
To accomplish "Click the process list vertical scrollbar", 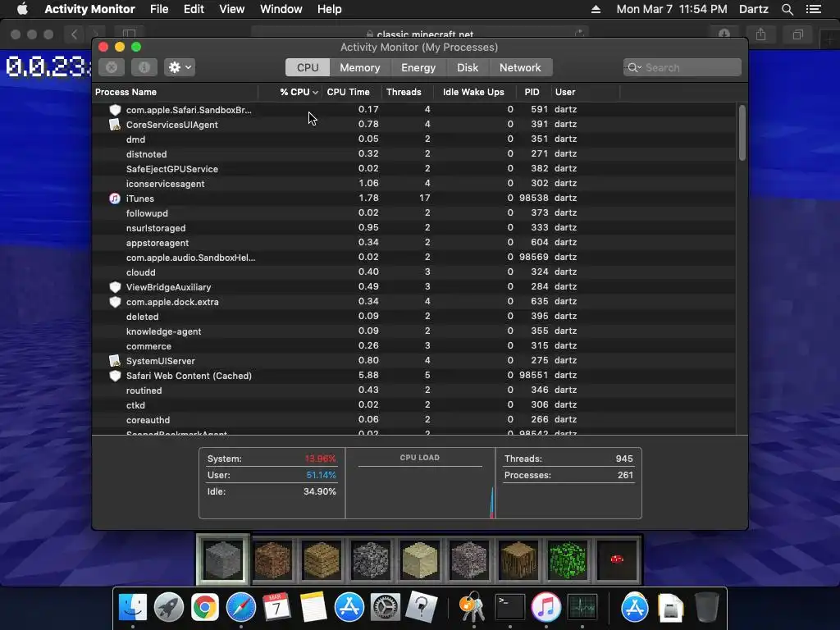I will [x=742, y=133].
